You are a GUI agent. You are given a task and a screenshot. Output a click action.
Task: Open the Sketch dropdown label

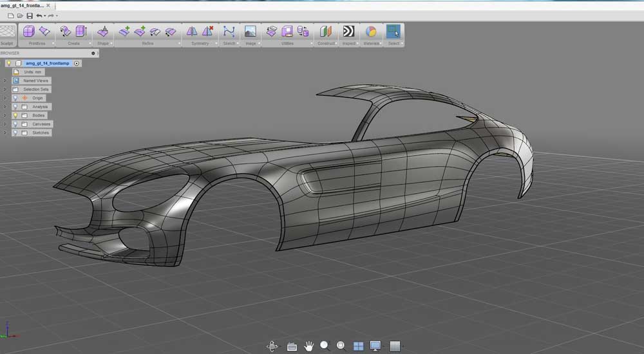pyautogui.click(x=230, y=43)
